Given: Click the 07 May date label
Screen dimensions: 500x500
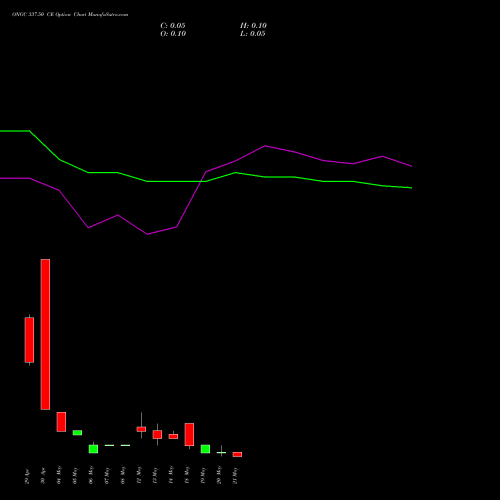Looking at the screenshot, I should 107,475.
